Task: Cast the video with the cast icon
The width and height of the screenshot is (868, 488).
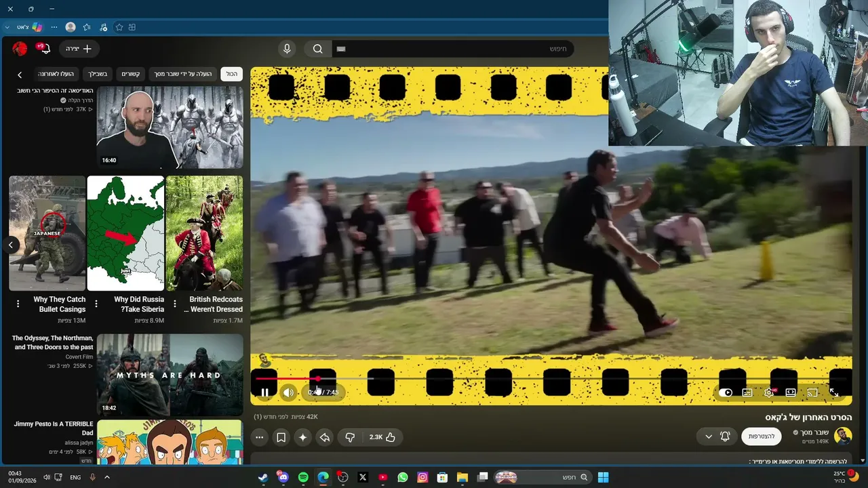Action: [x=812, y=392]
